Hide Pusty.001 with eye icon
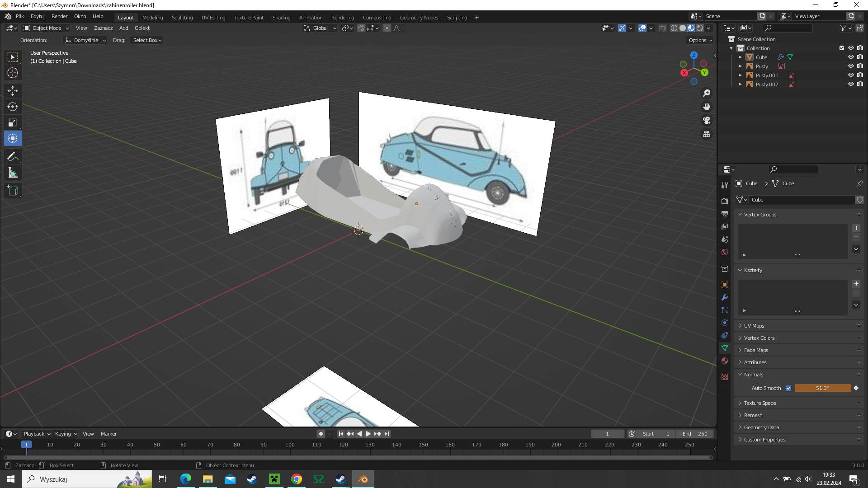 pyautogui.click(x=851, y=75)
